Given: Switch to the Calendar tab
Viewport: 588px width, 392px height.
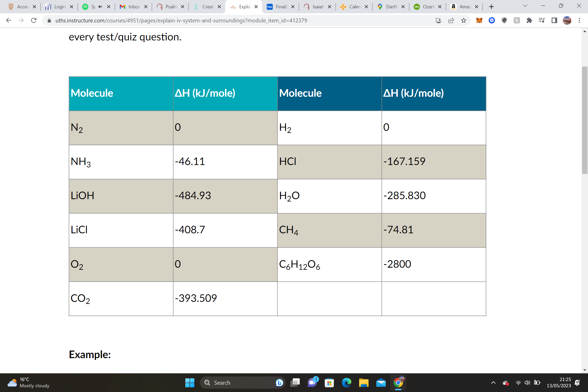Looking at the screenshot, I should [354, 7].
